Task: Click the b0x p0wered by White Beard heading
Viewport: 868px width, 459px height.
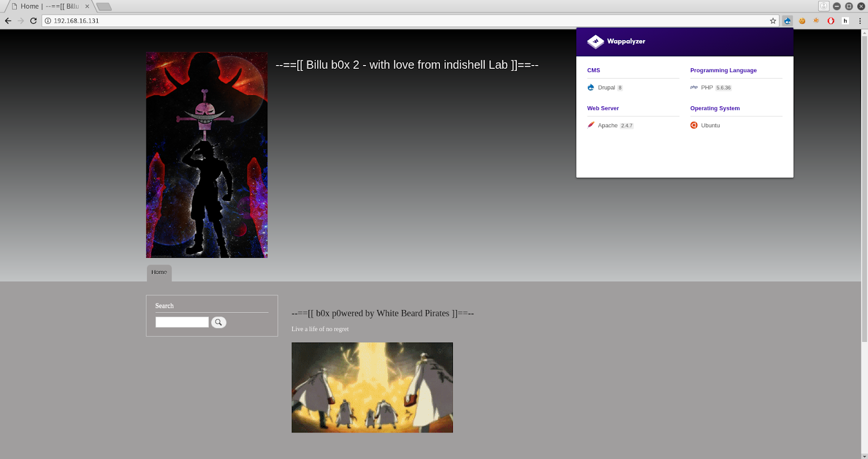Action: pyautogui.click(x=382, y=313)
